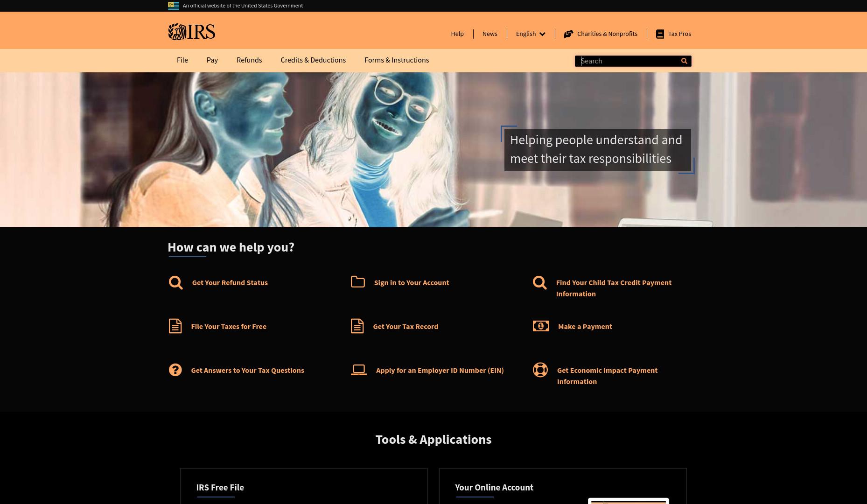
Task: Open Get Your Refund Status link
Action: coord(230,282)
